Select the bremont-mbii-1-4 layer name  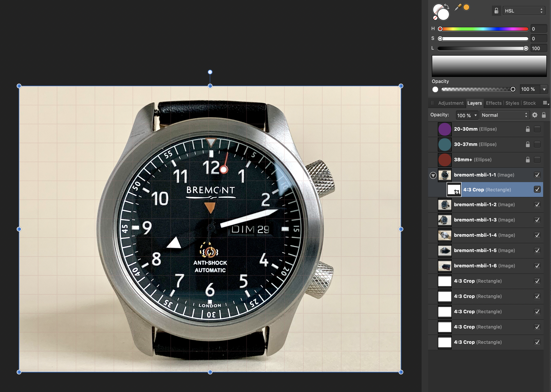click(x=475, y=235)
